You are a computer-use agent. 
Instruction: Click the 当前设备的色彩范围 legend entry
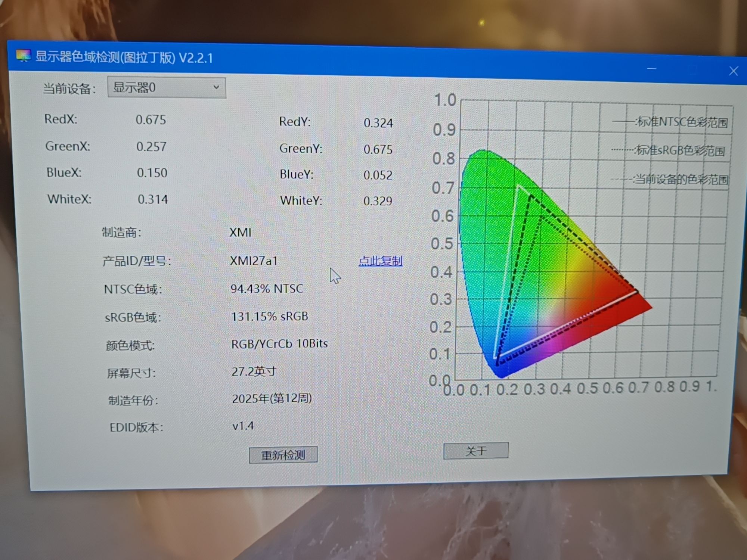click(x=681, y=180)
